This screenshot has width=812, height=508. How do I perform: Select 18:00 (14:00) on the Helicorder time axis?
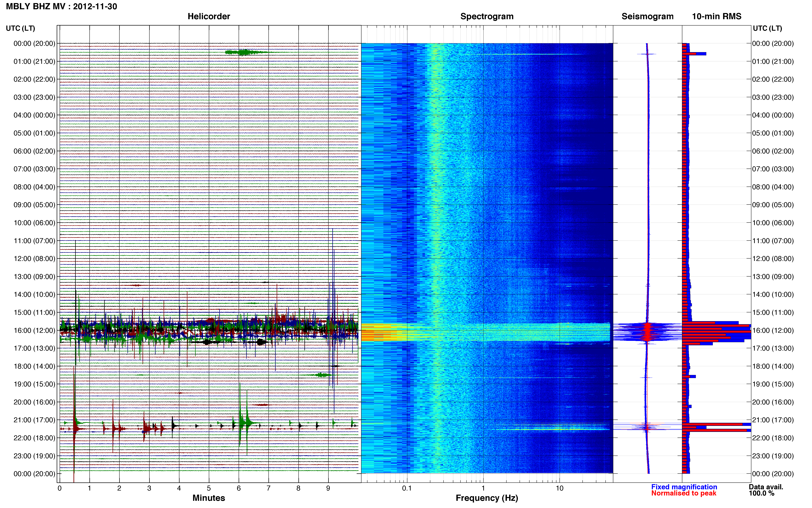coord(34,366)
